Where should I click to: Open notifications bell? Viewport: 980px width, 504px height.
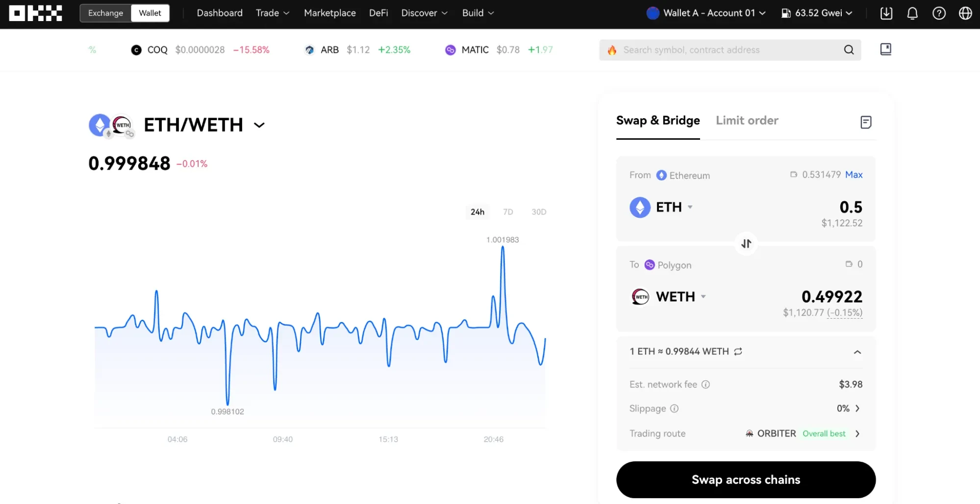pyautogui.click(x=912, y=13)
